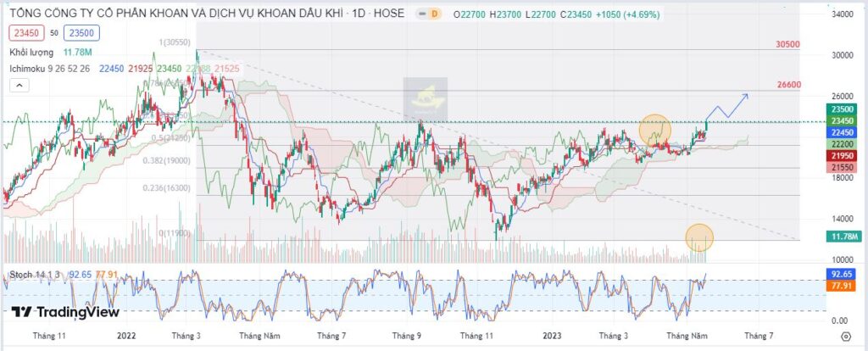Screen dimensions: 868x351
Task: Click Fibonacci level label 0.5(21250)
Action: click(171, 138)
